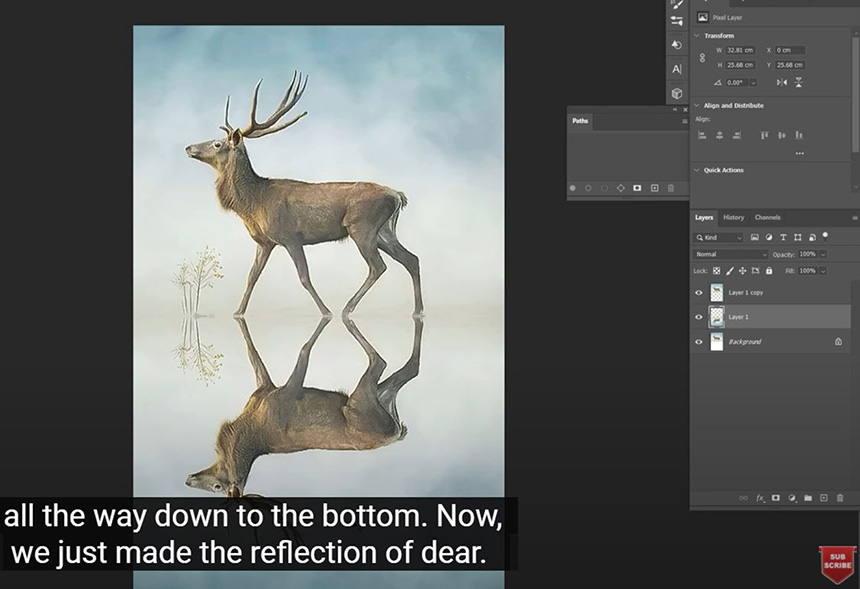
Task: Open the 3D panel cube icon
Action: pos(677,93)
